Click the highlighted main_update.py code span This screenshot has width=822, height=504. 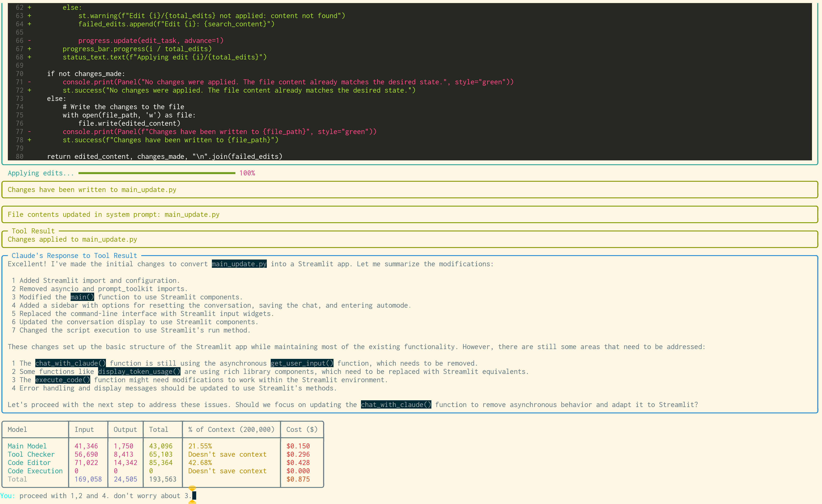coord(239,264)
